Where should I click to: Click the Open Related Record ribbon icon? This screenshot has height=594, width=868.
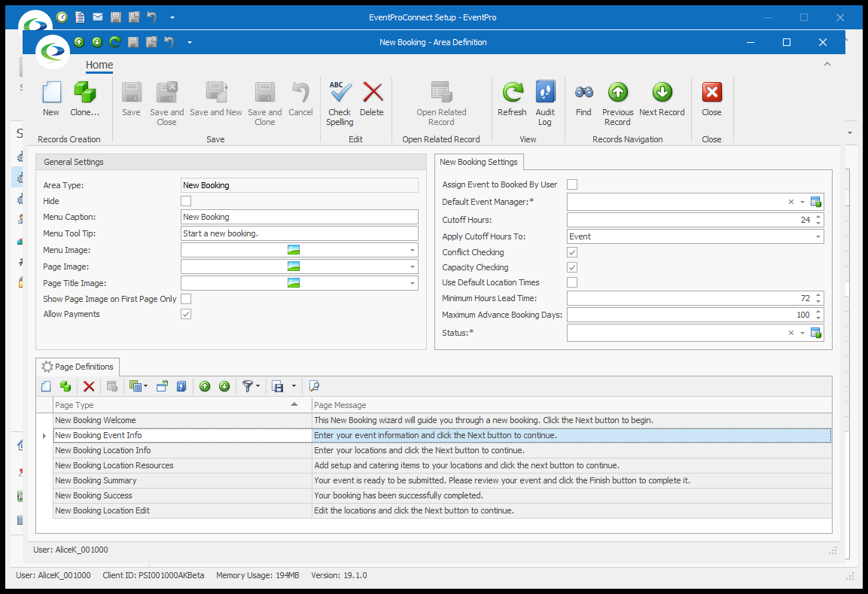pos(441,93)
